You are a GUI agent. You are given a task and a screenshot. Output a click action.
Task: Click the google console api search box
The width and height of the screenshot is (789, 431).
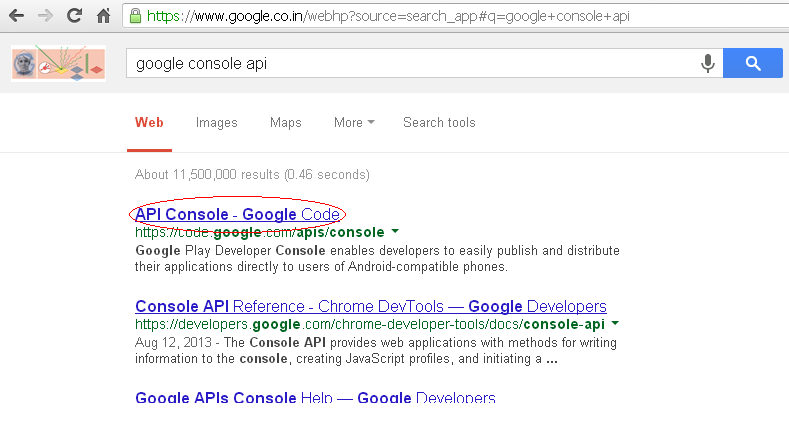coord(413,63)
